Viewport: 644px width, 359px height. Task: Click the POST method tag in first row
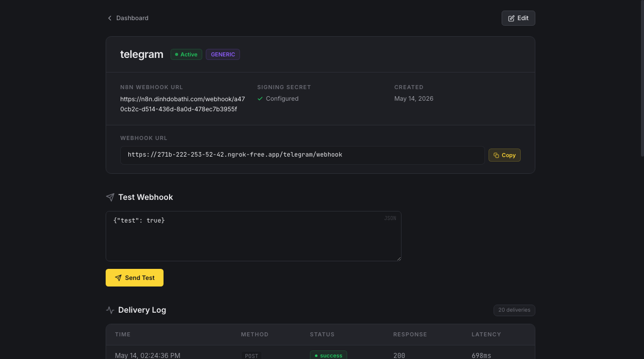pos(252,355)
